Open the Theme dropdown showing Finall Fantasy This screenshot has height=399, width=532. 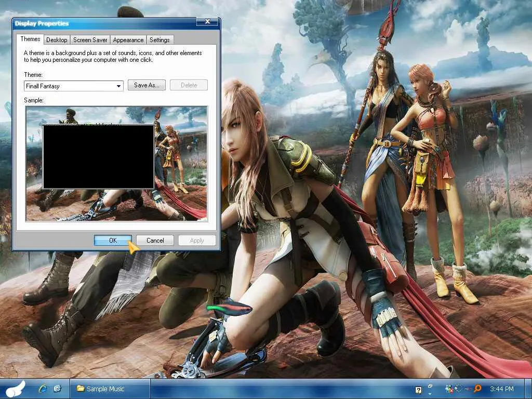pos(74,86)
